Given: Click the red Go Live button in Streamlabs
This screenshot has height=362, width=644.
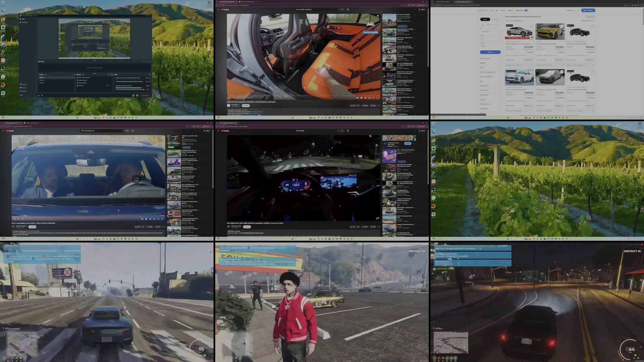Looking at the screenshot, I should [x=145, y=95].
